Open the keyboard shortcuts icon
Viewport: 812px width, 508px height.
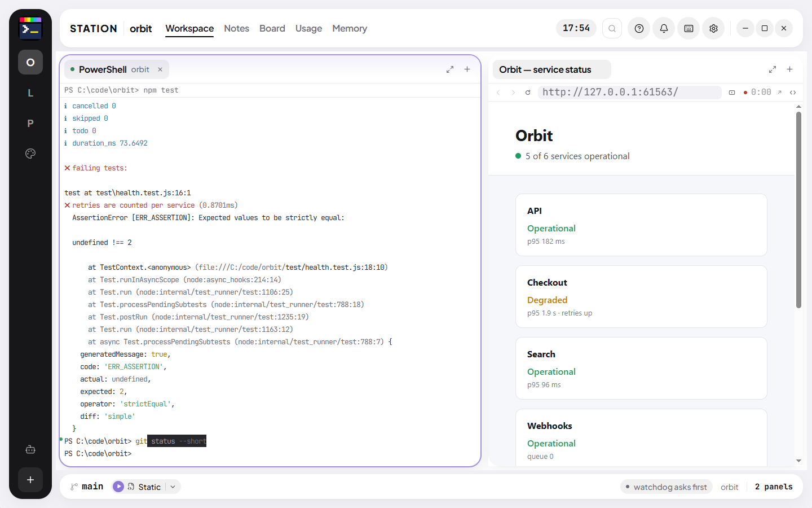coord(689,28)
